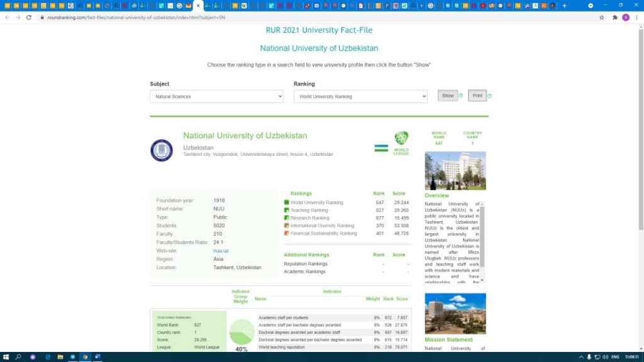The image size is (644, 362).
Task: Click the Research Ranking square icon
Action: click(286, 218)
